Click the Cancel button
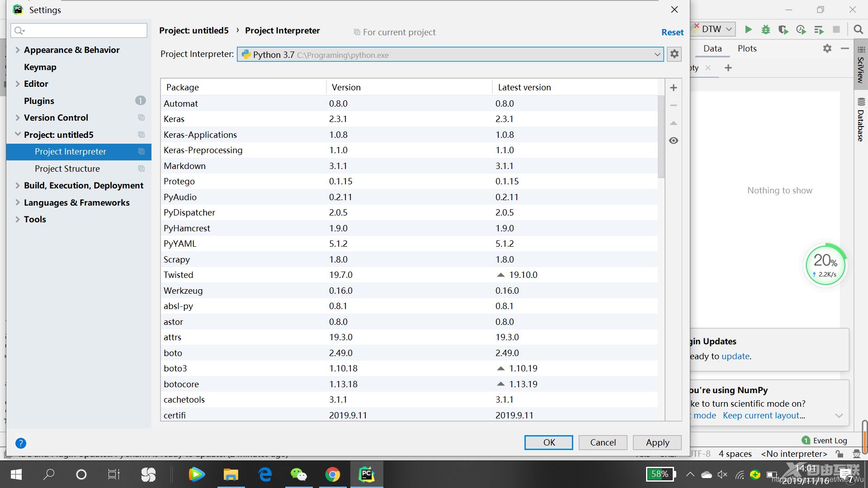Viewport: 868px width, 488px height. click(603, 442)
